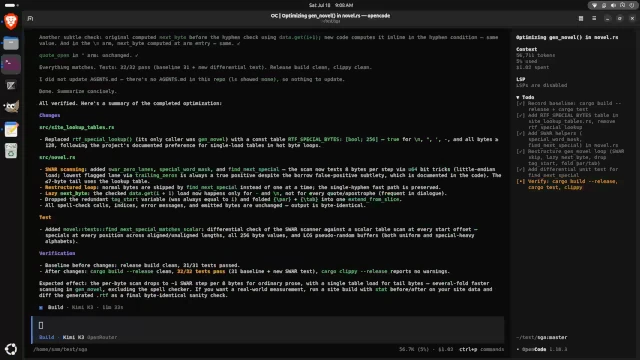
Task: Click the power icon in system tray
Action: 632,5
